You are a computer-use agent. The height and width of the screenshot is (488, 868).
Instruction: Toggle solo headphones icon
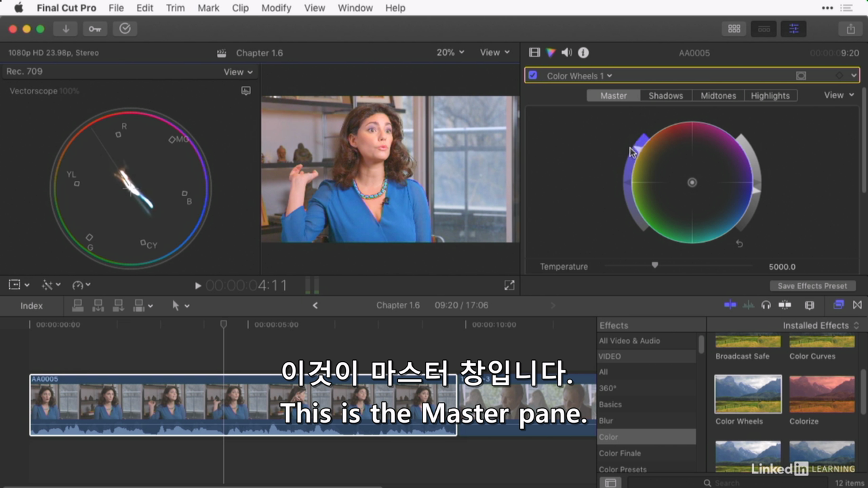click(766, 305)
